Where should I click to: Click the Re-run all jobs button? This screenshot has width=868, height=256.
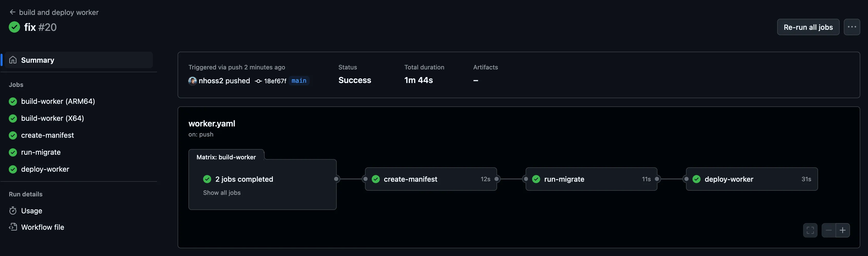click(x=808, y=27)
